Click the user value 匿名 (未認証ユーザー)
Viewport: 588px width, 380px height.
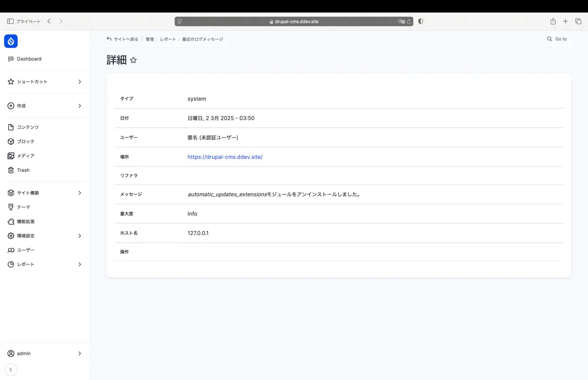pos(213,138)
